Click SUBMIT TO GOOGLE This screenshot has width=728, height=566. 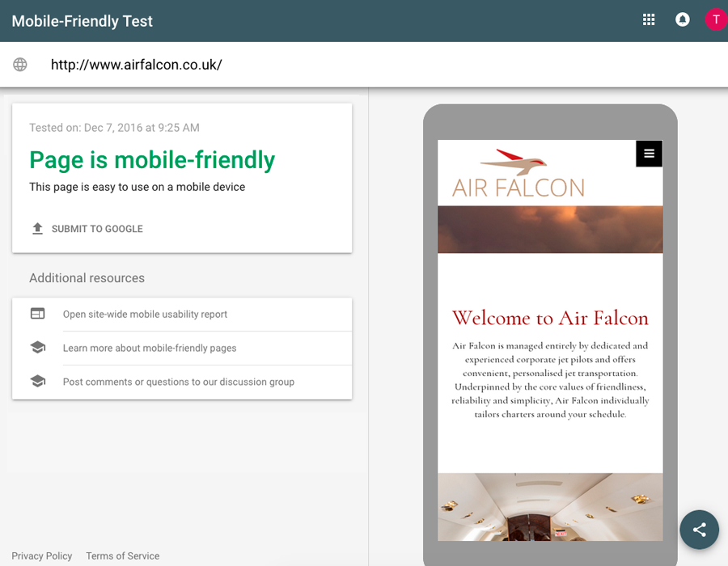coord(97,229)
